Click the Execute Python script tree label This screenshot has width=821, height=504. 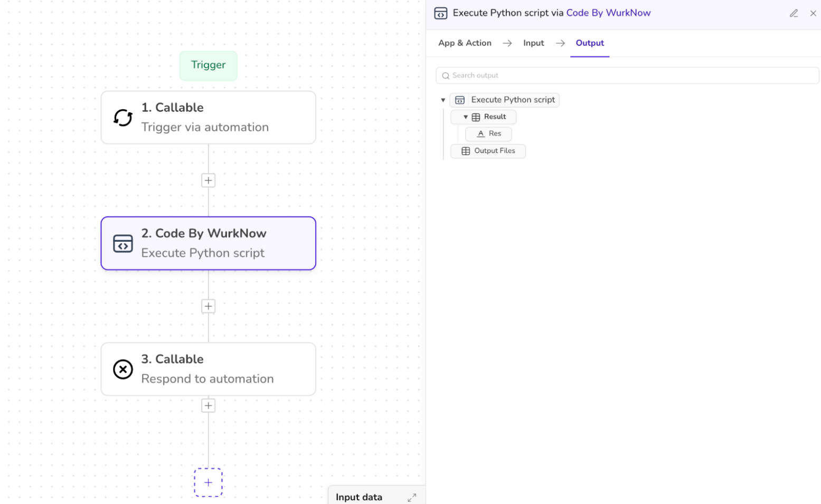pos(513,100)
